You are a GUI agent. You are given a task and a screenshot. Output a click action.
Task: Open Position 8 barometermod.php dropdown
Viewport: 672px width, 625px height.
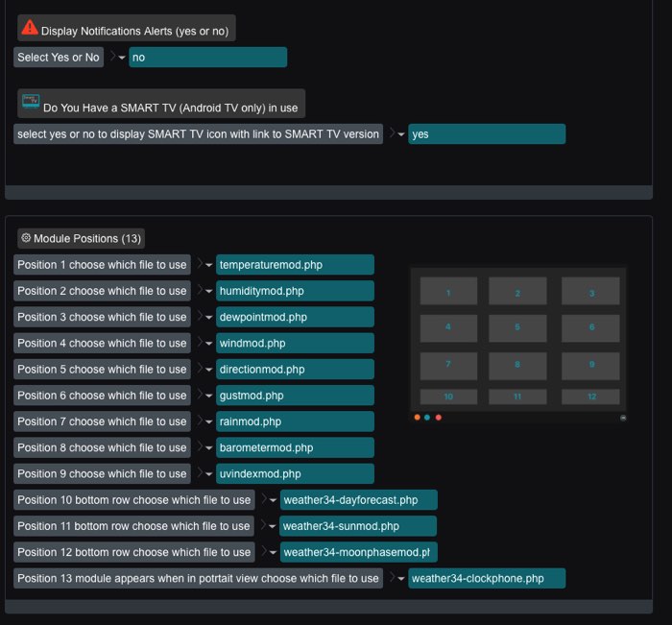coord(295,448)
